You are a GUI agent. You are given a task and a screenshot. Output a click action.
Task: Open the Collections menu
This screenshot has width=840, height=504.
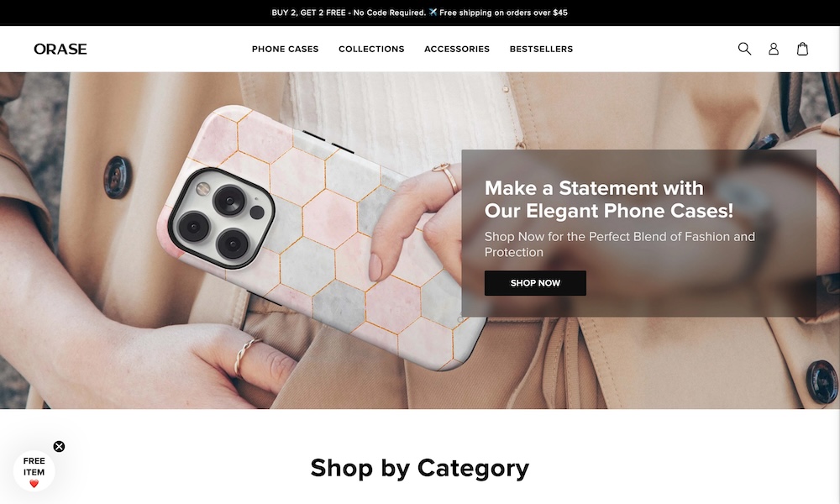[x=371, y=49]
